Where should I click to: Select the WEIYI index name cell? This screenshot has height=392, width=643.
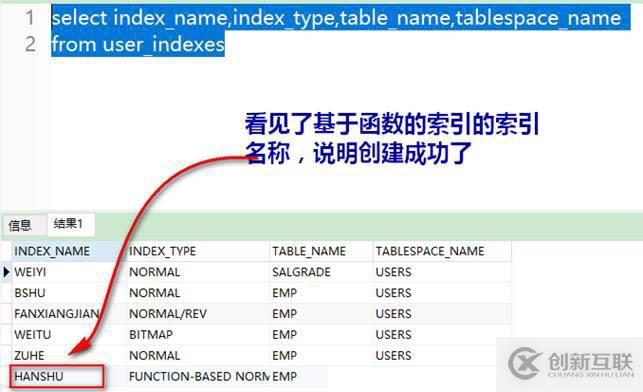click(x=69, y=272)
